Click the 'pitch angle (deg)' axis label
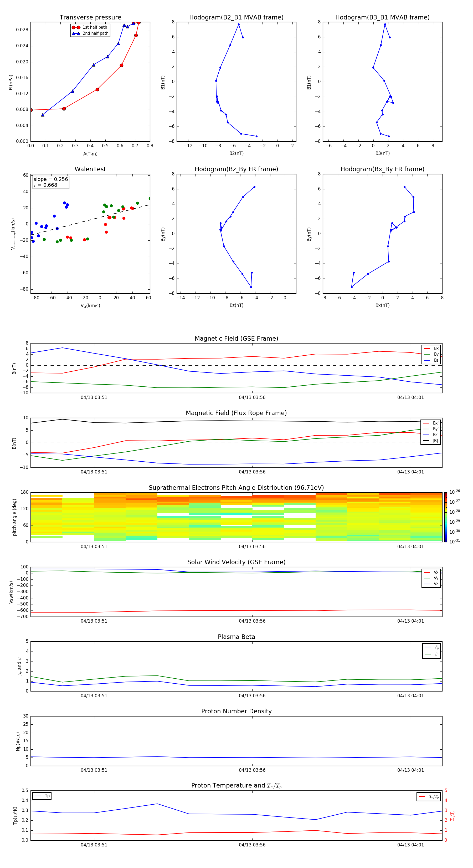This screenshot has width=473, height=868. click(x=14, y=517)
